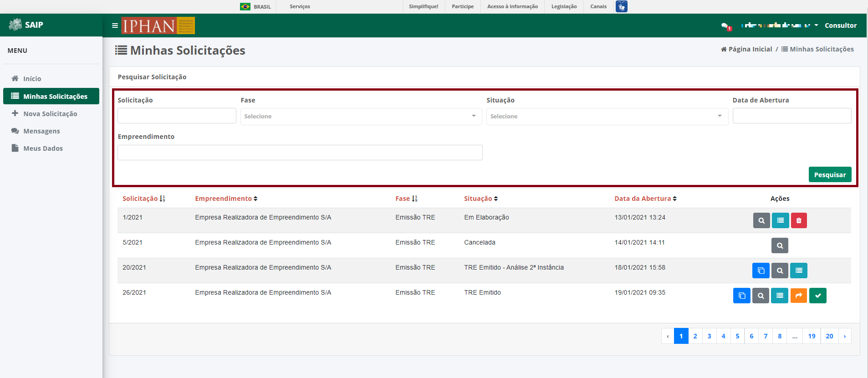
Task: Click date cell '19/01/2021 09:35'
Action: tap(640, 292)
